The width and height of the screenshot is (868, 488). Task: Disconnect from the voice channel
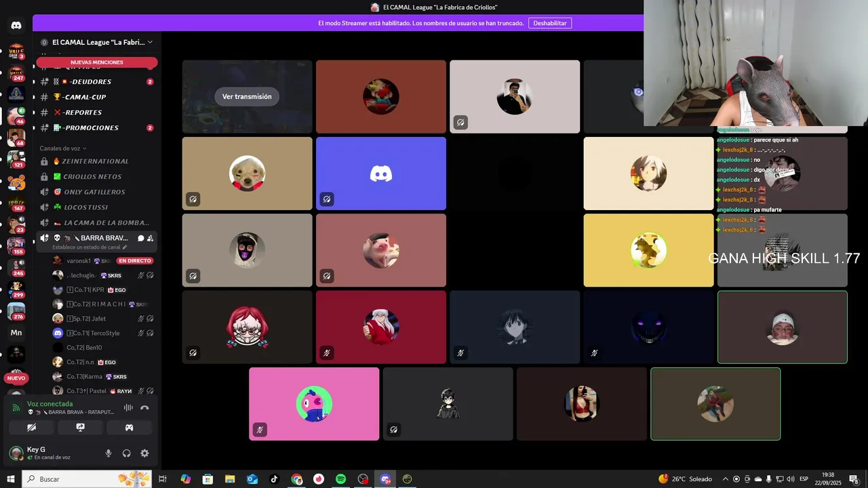(144, 407)
